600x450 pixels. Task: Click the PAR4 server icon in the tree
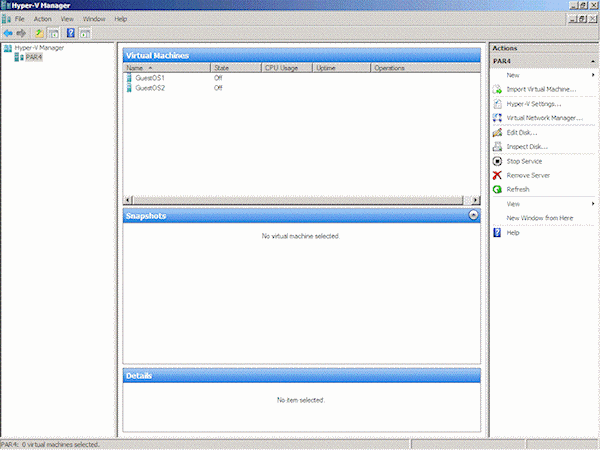pyautogui.click(x=19, y=57)
